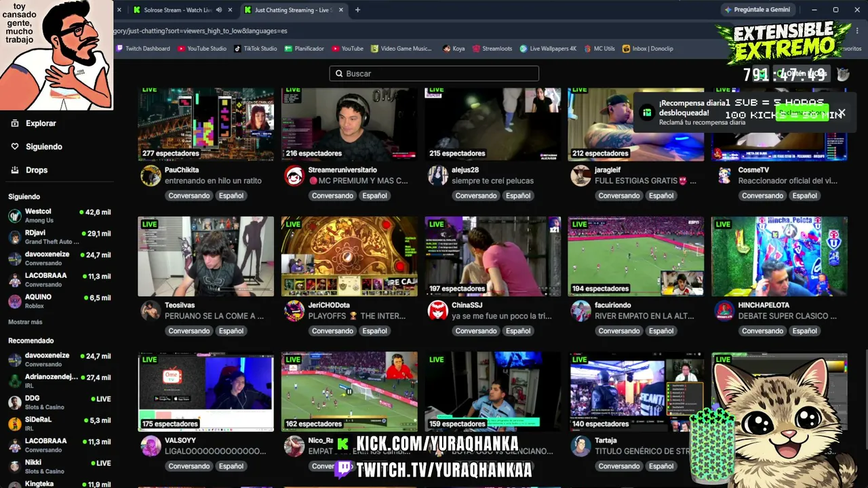Mute the Solrose Stream tab audio icon
The image size is (868, 488).
pyautogui.click(x=218, y=10)
